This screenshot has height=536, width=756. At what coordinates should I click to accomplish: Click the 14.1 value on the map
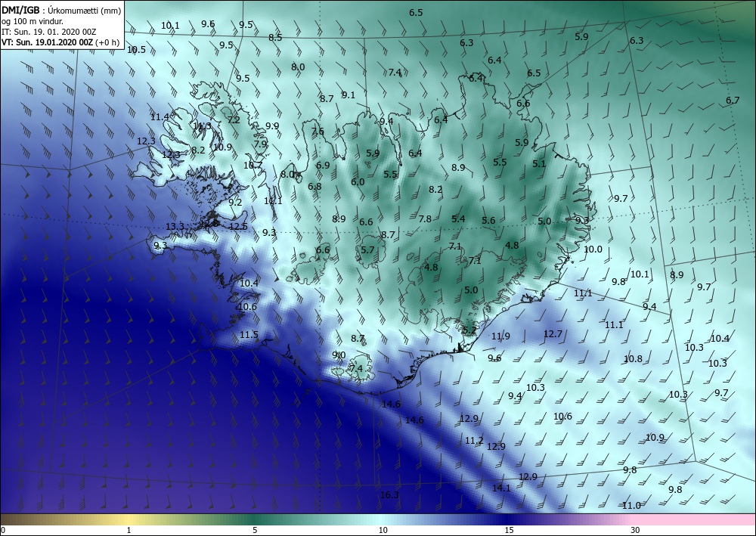[x=501, y=488]
